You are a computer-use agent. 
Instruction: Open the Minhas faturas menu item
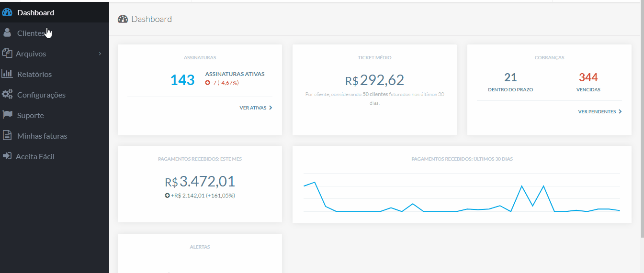click(42, 136)
